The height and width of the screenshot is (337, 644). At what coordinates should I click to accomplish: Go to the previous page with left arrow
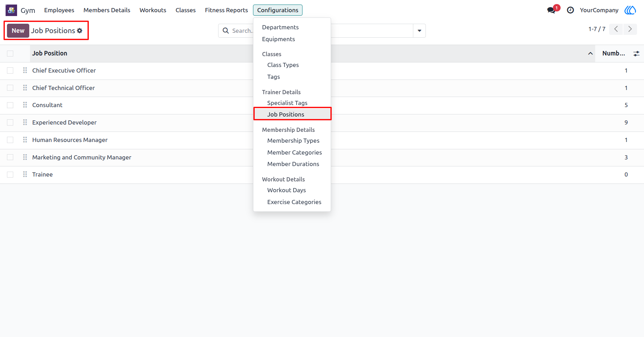tap(616, 29)
